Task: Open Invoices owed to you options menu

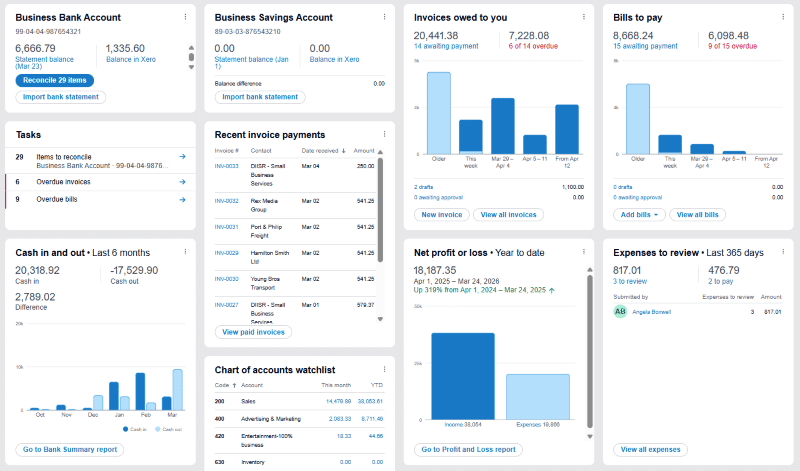Action: (x=584, y=17)
